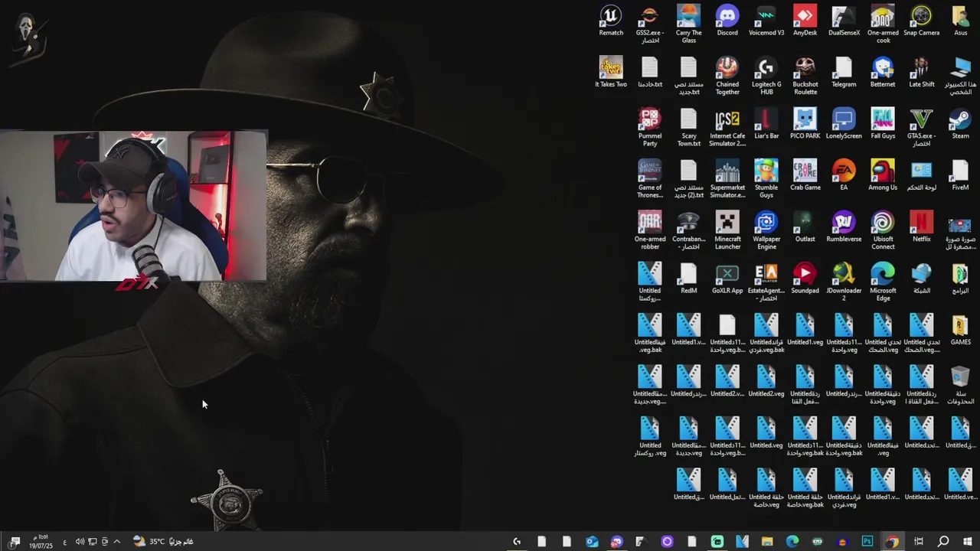This screenshot has width=980, height=551.
Task: Open the Fall Guys shortcut
Action: tap(883, 123)
